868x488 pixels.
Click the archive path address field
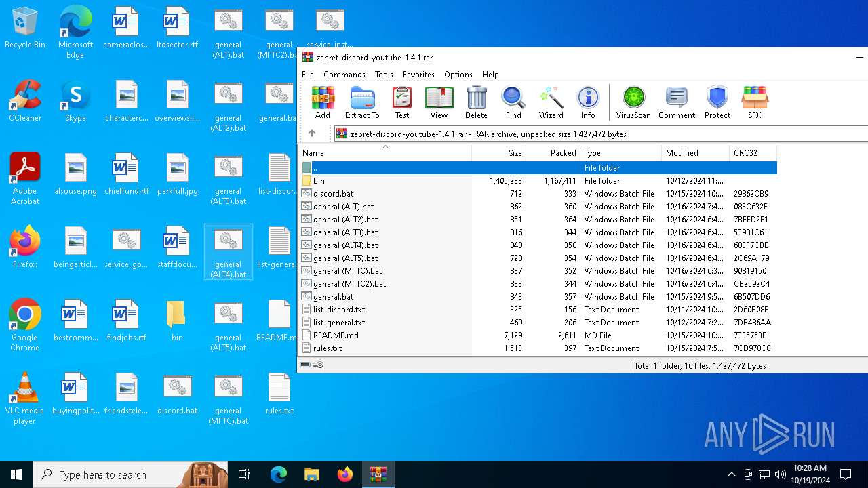point(601,134)
